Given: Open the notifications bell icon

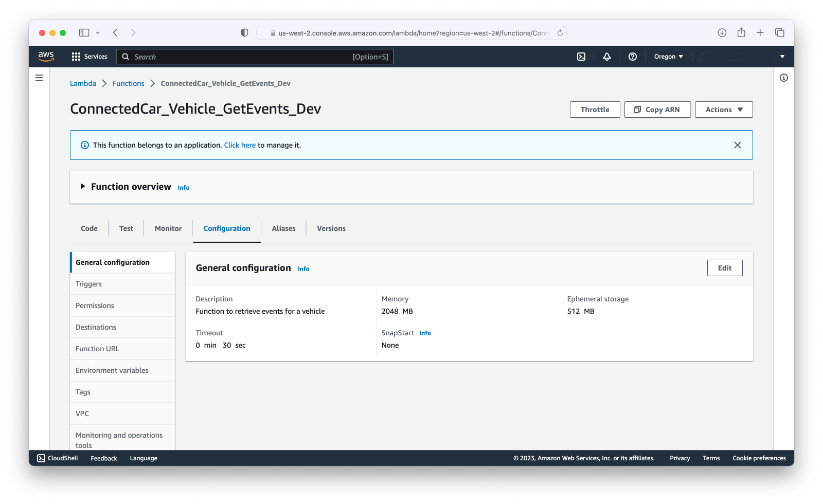Looking at the screenshot, I should 607,57.
